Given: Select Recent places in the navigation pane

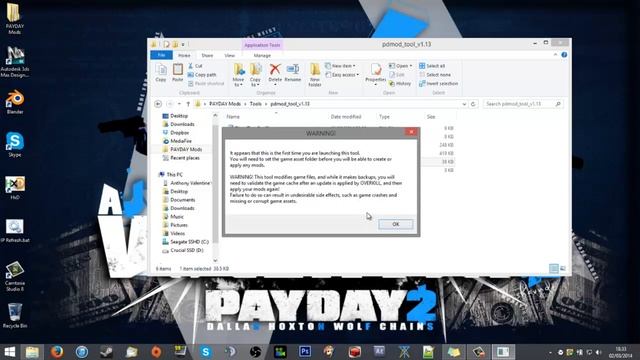Looking at the screenshot, I should pos(184,158).
